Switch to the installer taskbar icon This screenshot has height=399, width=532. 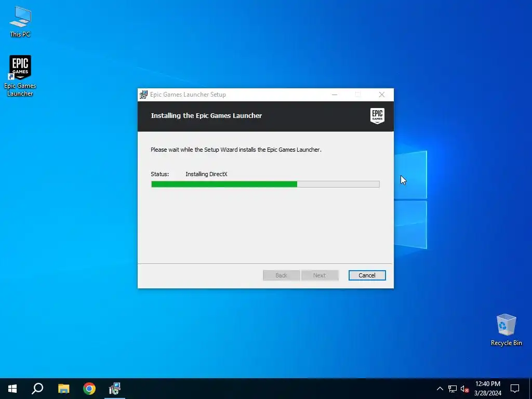115,389
